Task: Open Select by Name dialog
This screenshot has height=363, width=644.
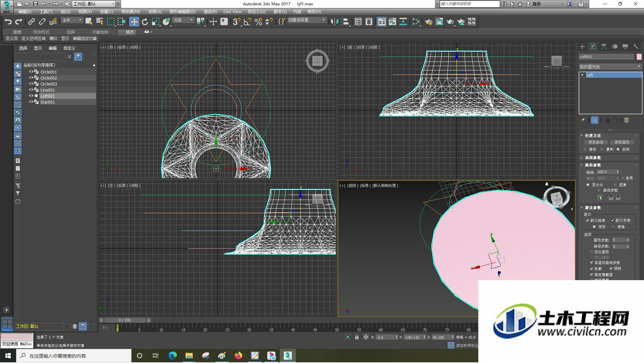Action: coord(100,22)
